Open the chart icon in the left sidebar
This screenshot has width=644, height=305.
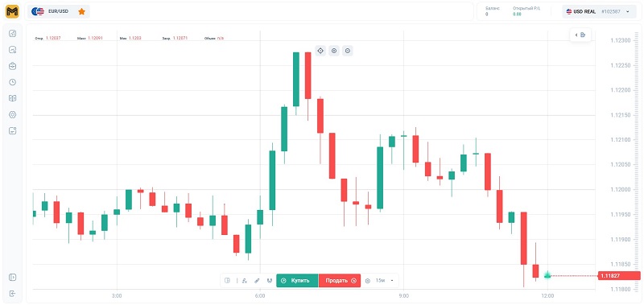pos(12,34)
